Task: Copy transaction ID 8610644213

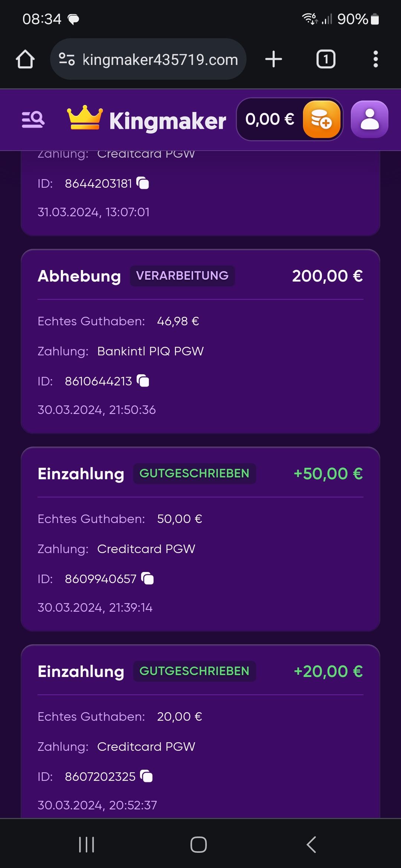Action: tap(143, 381)
